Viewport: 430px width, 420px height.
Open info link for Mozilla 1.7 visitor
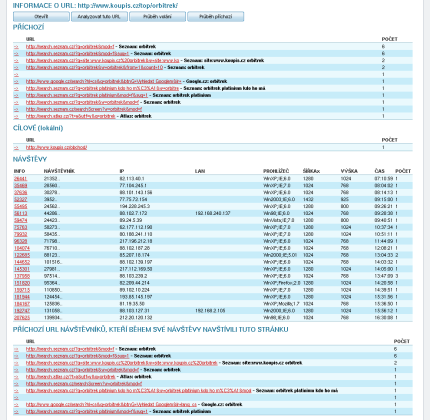22,304
